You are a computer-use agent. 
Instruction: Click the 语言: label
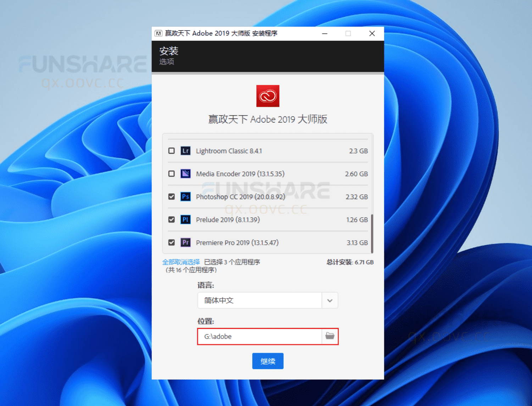point(206,285)
